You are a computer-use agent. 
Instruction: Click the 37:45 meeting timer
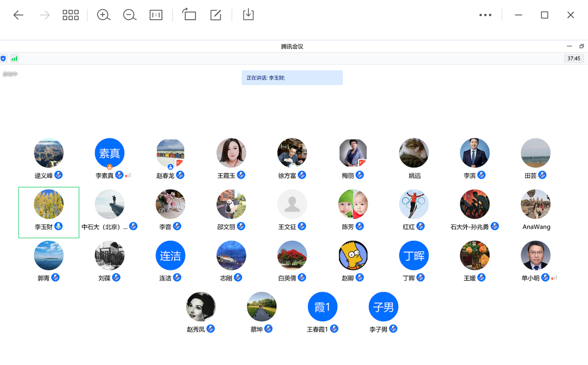click(574, 58)
